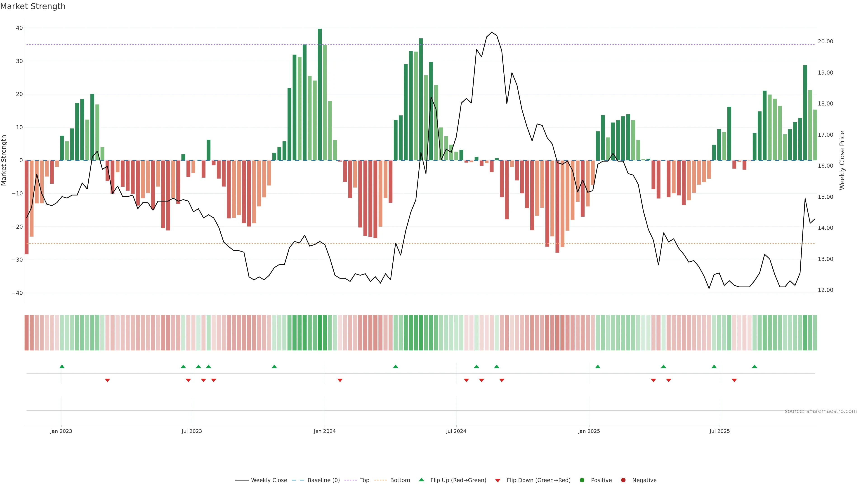
Task: Click the Market Strength chart title
Action: click(33, 6)
